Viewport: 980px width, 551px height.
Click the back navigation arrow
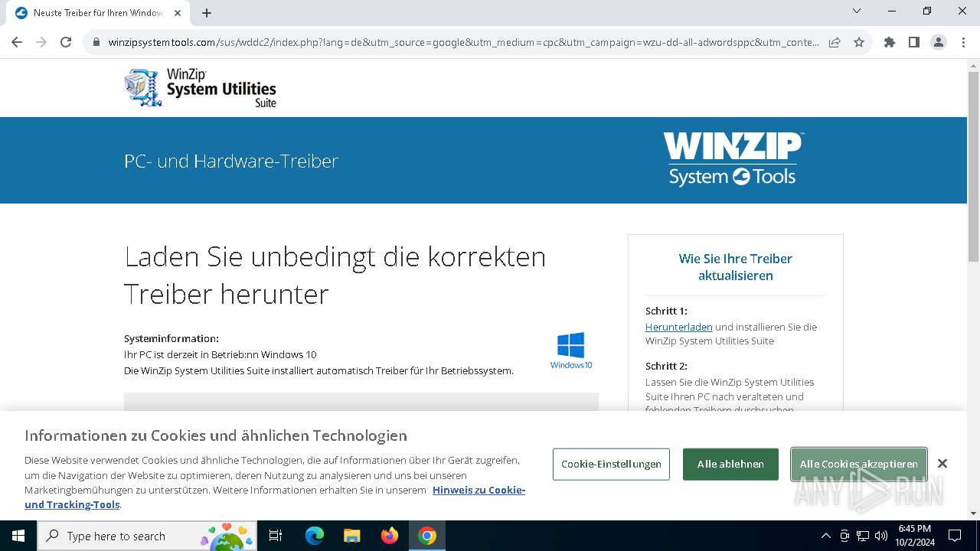coord(17,42)
